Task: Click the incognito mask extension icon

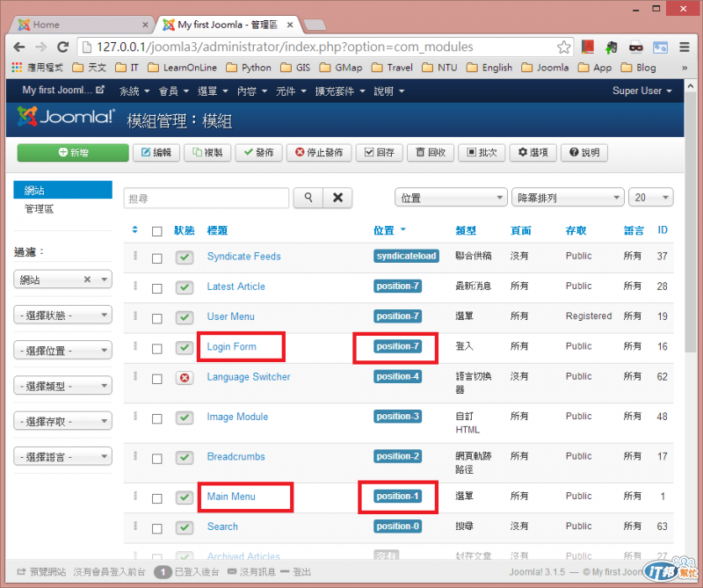Action: pos(635,47)
